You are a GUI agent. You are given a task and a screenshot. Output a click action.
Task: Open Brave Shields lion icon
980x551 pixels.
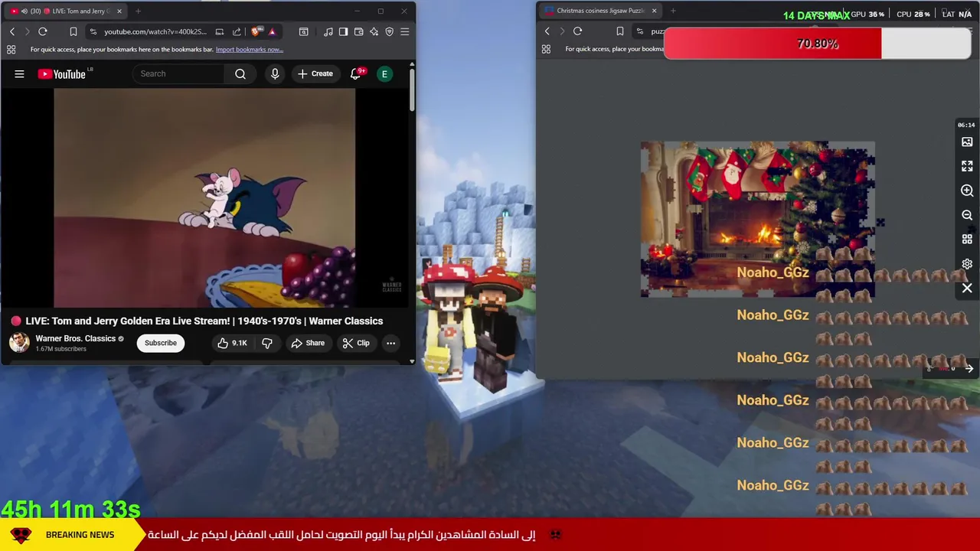click(256, 31)
